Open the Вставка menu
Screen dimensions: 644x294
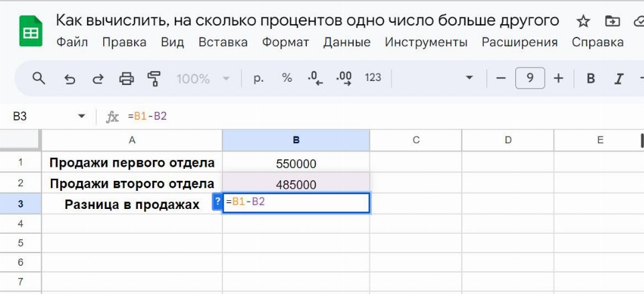click(222, 42)
